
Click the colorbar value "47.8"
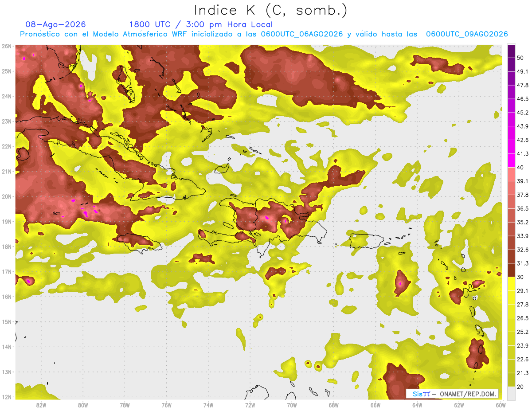click(523, 85)
